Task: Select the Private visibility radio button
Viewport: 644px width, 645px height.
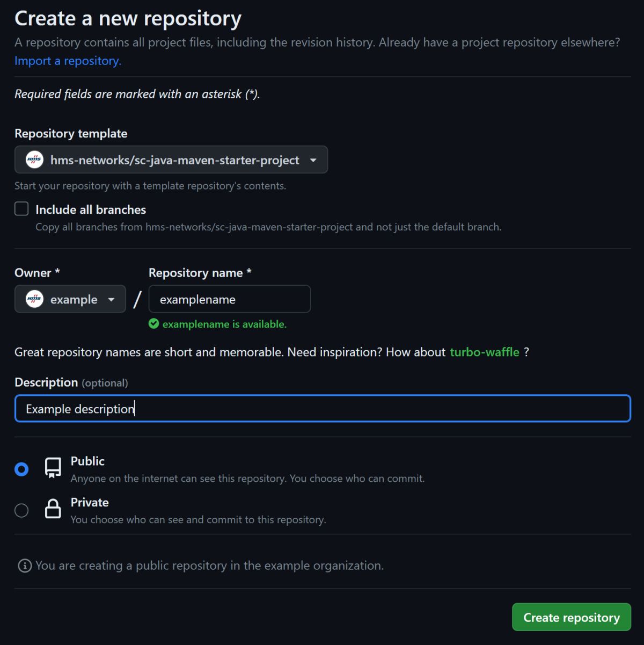Action: (x=21, y=510)
